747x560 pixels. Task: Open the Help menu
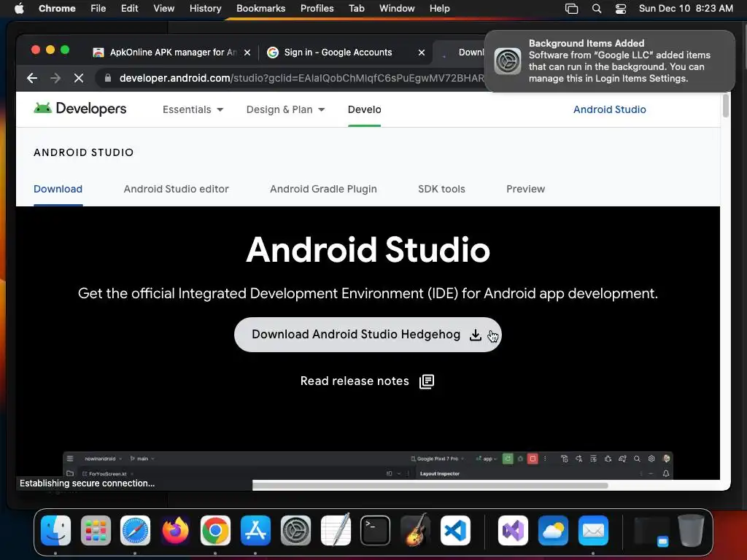point(439,9)
